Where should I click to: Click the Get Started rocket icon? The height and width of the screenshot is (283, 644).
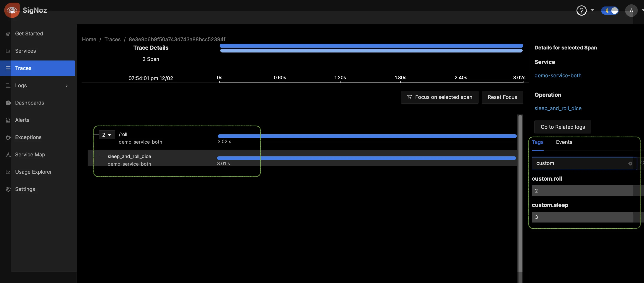click(x=8, y=34)
